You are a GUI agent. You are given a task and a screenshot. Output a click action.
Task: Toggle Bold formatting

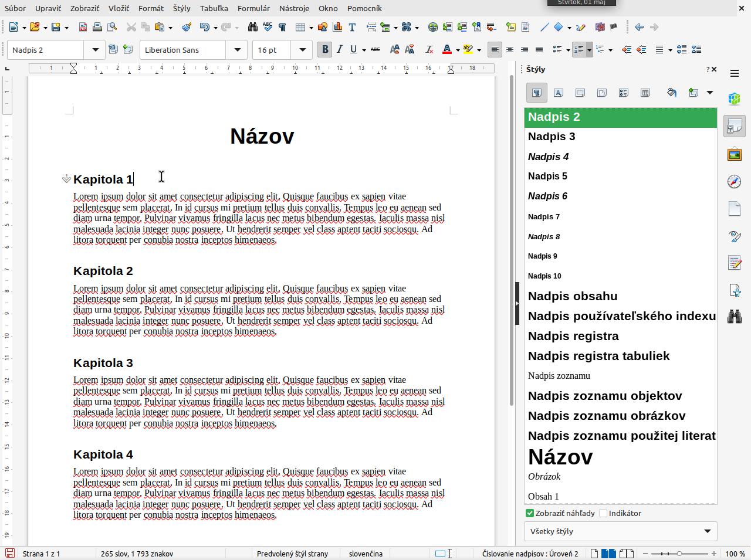pyautogui.click(x=325, y=50)
